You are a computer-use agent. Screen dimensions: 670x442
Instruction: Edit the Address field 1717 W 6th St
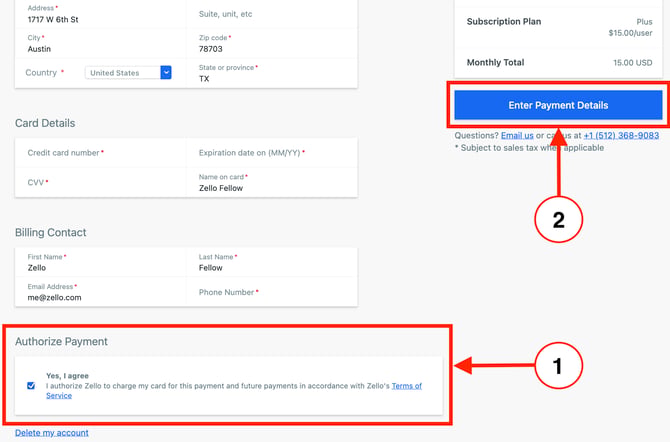(101, 14)
